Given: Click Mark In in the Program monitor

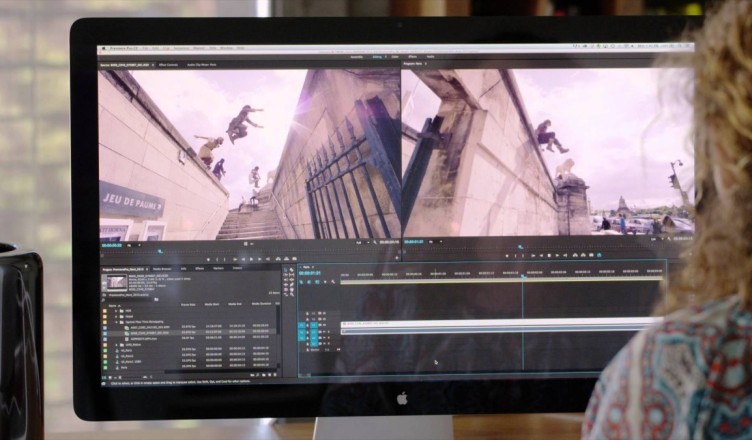Looking at the screenshot, I should coord(516,255).
